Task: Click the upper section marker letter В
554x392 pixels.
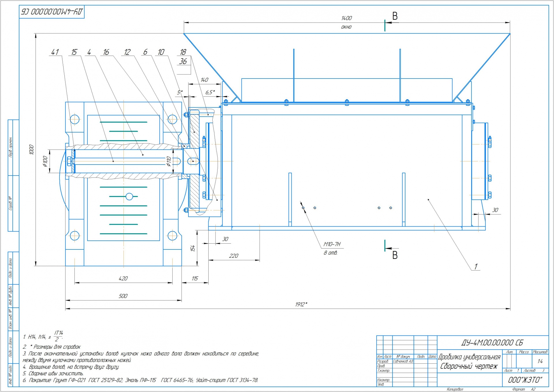Action: click(x=395, y=16)
